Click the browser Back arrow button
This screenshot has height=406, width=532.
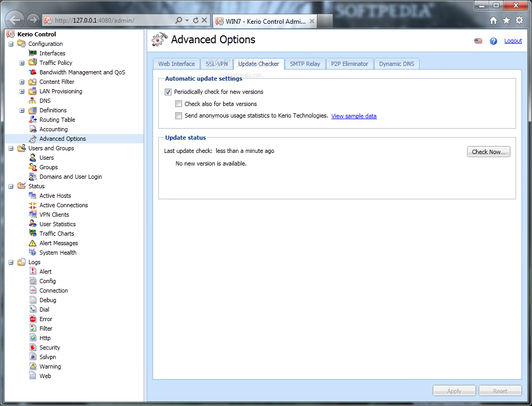coord(15,20)
